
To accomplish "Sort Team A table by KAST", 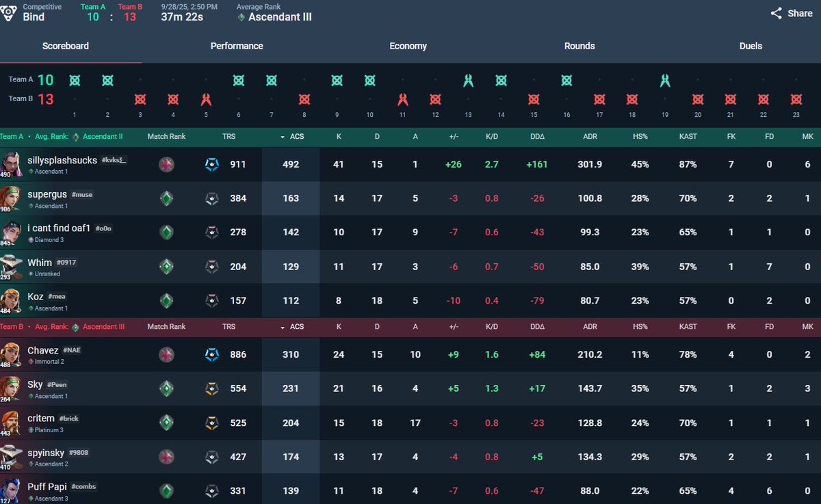I will click(688, 136).
